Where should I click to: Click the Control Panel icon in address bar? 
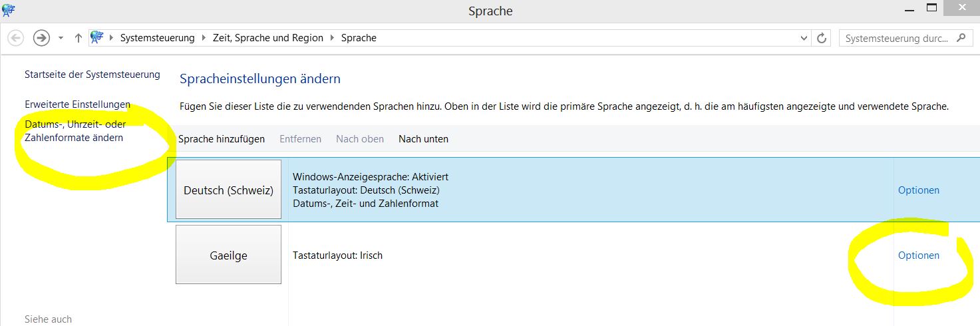[97, 37]
